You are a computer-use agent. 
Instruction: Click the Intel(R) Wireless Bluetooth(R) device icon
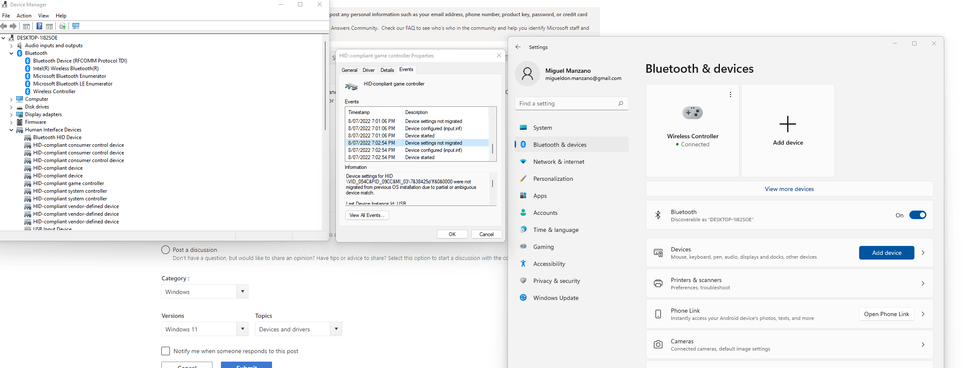(28, 68)
